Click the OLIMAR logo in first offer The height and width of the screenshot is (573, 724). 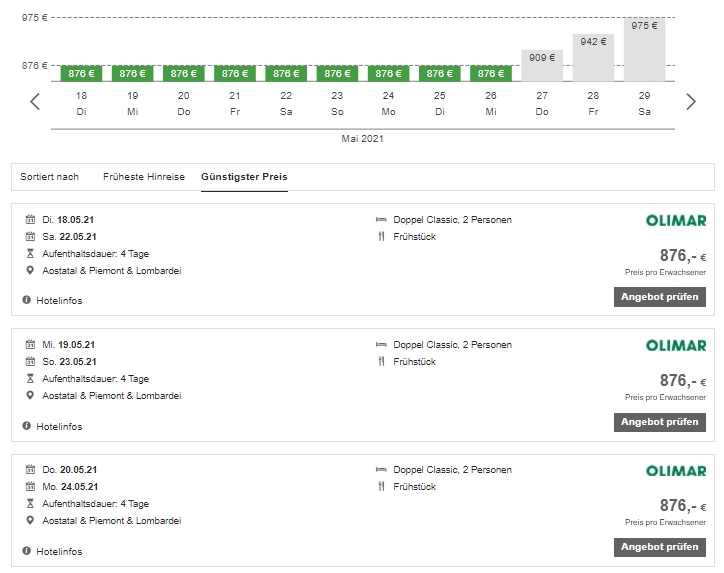pyautogui.click(x=676, y=220)
